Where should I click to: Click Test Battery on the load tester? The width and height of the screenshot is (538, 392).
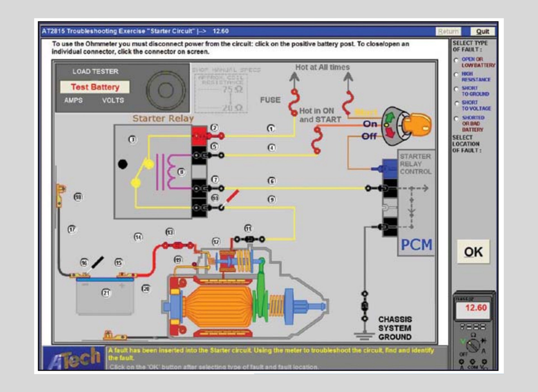tap(95, 87)
